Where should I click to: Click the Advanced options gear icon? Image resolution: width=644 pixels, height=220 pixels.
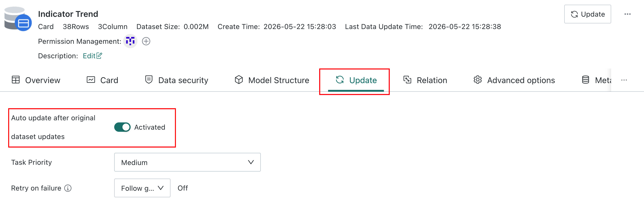coord(477,80)
